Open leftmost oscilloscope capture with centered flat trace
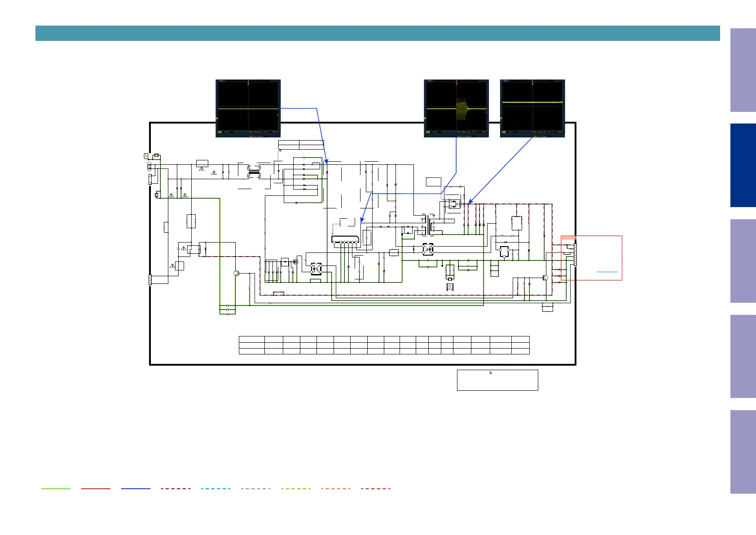The height and width of the screenshot is (535, 756). pyautogui.click(x=248, y=108)
